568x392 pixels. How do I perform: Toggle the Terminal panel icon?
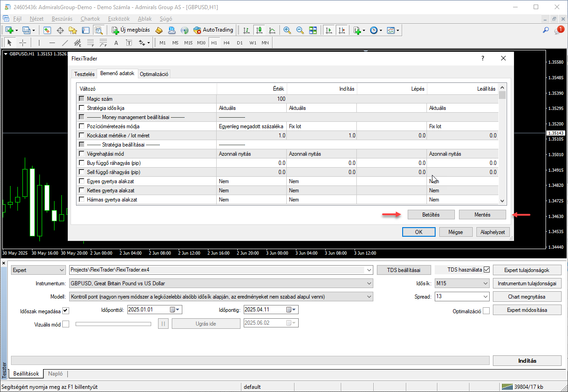pyautogui.click(x=85, y=30)
